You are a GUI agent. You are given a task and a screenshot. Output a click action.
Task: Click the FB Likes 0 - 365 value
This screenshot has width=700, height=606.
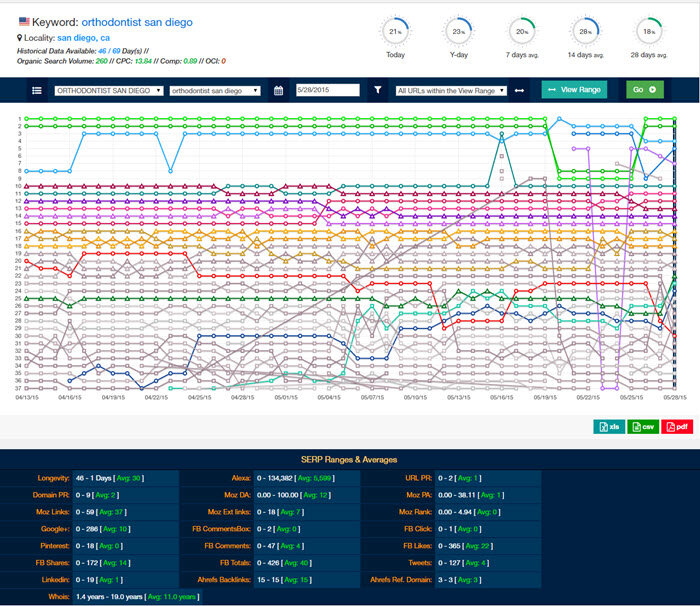coord(466,546)
